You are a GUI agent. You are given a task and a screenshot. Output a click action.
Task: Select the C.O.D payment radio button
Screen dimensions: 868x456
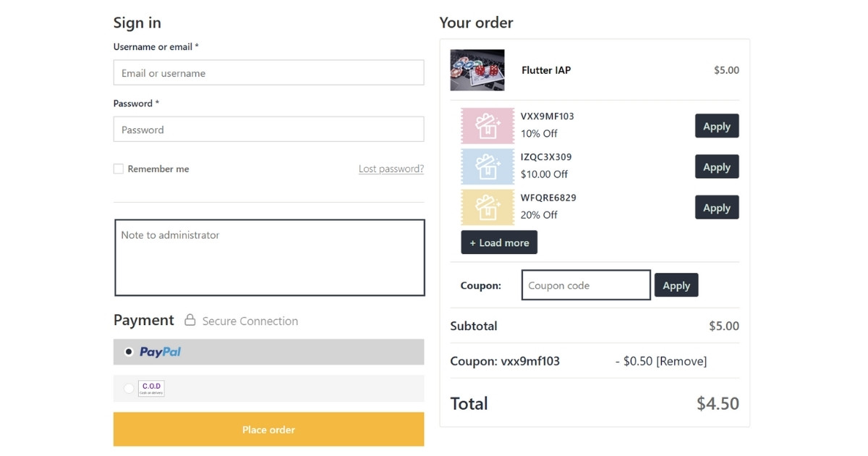pos(128,388)
